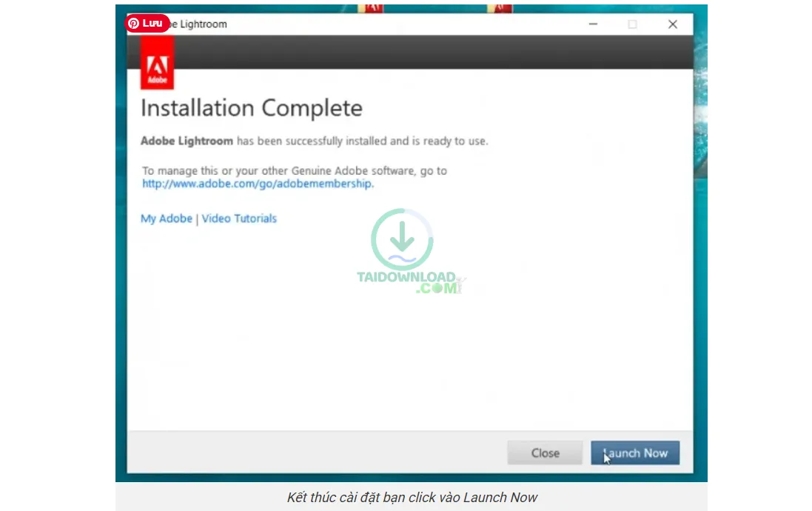Screen dimensions: 812x511
Task: Open the adobe.com/go/adobemembership link
Action: (258, 184)
